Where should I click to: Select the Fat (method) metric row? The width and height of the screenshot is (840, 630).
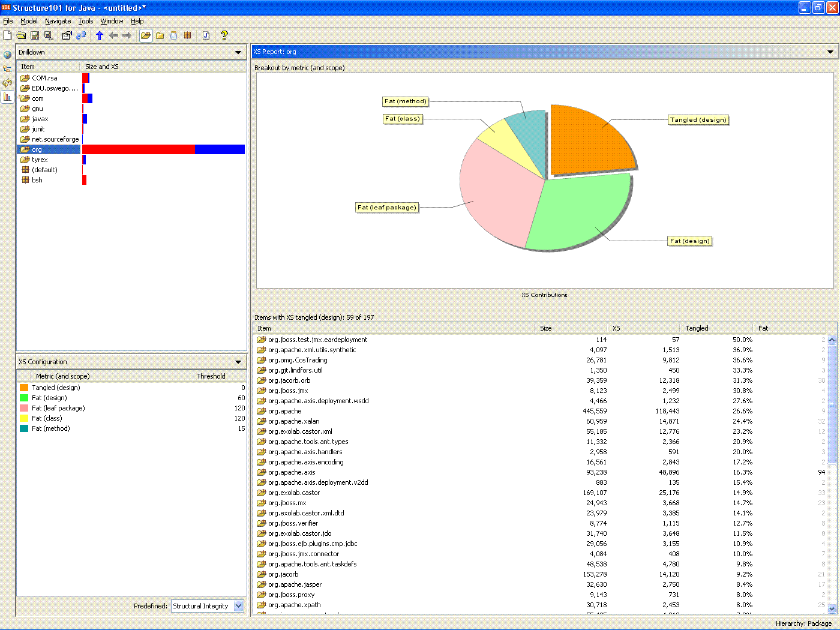point(131,428)
